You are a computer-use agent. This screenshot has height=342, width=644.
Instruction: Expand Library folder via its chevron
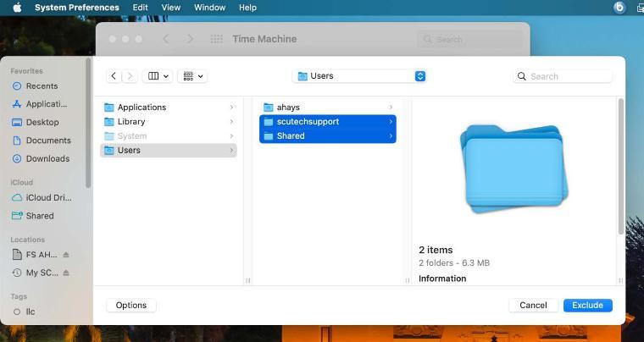(231, 122)
